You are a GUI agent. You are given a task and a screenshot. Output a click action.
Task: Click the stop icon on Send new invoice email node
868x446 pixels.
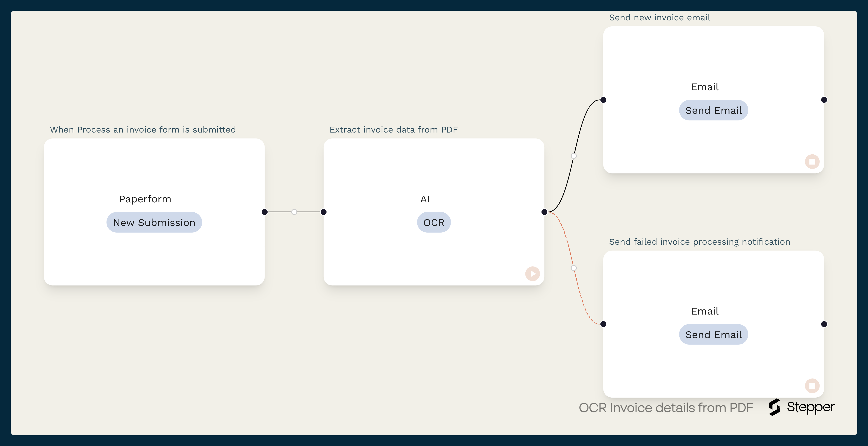[x=812, y=162]
